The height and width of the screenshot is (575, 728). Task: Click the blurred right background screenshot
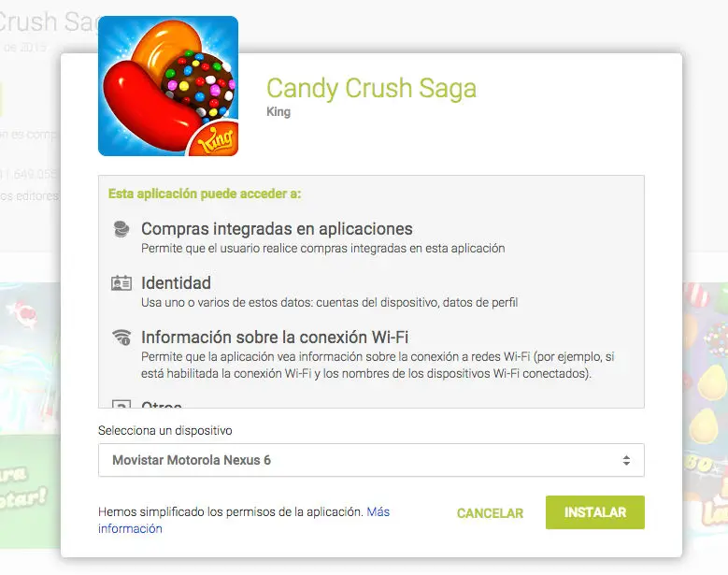tap(706, 409)
